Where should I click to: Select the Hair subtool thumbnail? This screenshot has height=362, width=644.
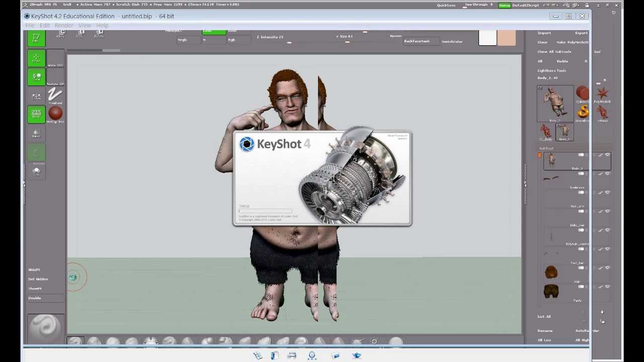[551, 272]
